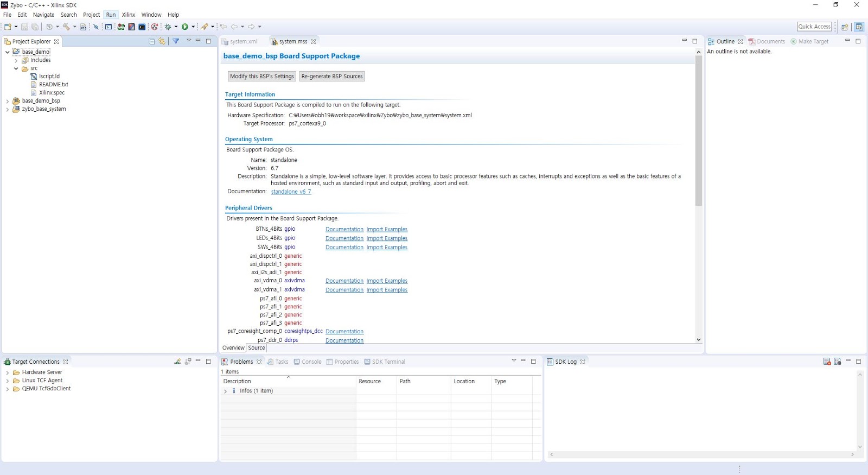Viewport: 868px width, 475px height.
Task: Click the Debug bug icon
Action: 168,27
